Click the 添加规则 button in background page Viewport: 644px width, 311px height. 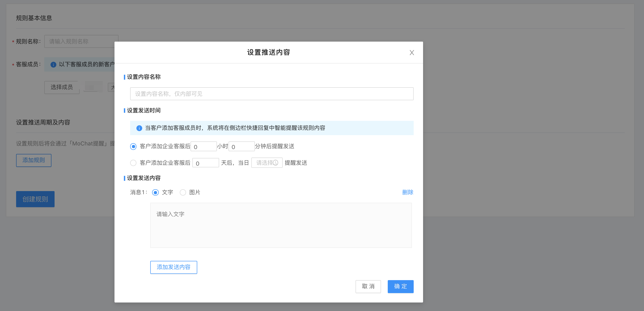coord(34,160)
